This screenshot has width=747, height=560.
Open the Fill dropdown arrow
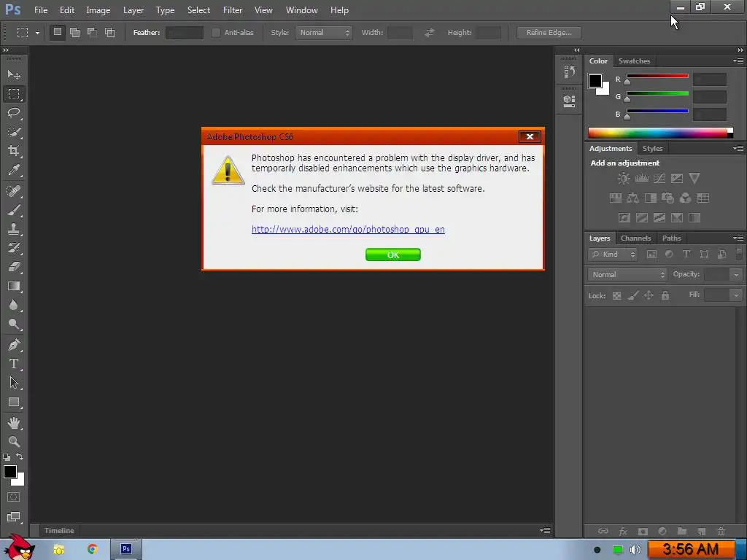pos(736,295)
